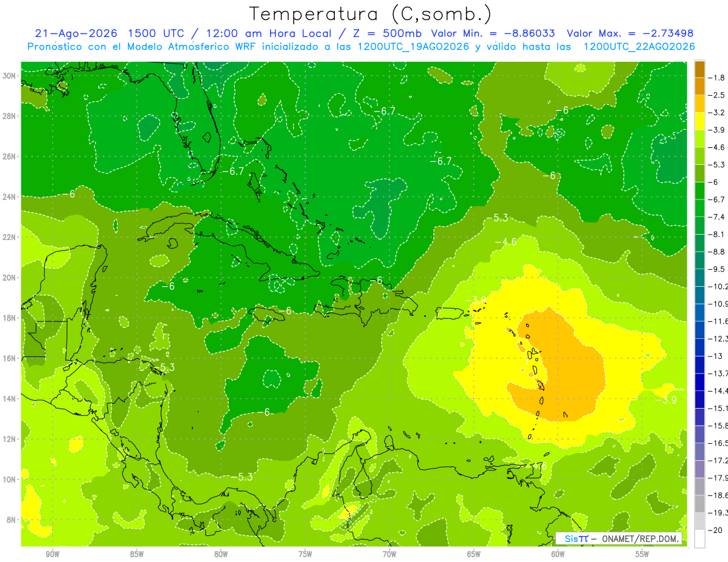Image resolution: width=728 pixels, height=562 pixels.
Task: Click the "-8.8" legend value
Action: click(x=716, y=252)
